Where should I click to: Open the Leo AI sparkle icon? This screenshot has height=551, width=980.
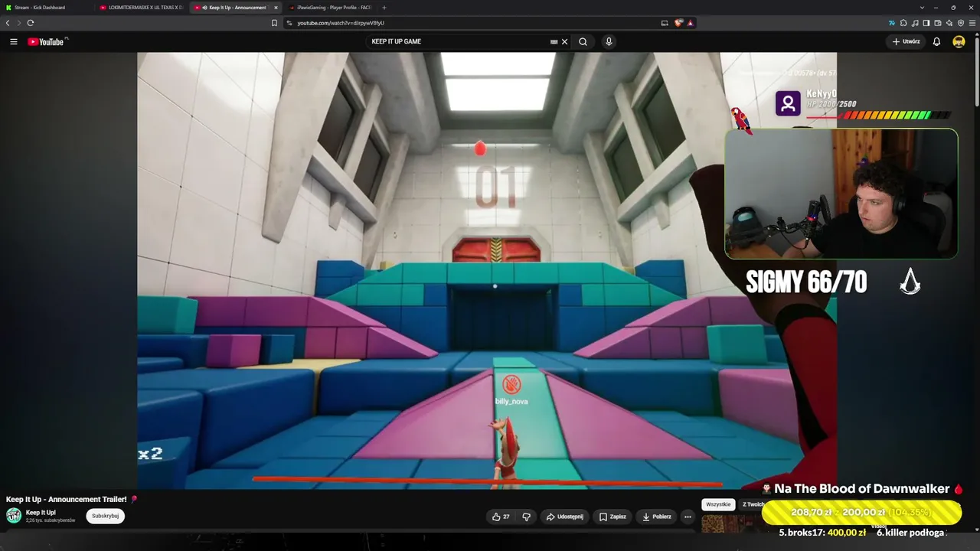[x=949, y=23]
